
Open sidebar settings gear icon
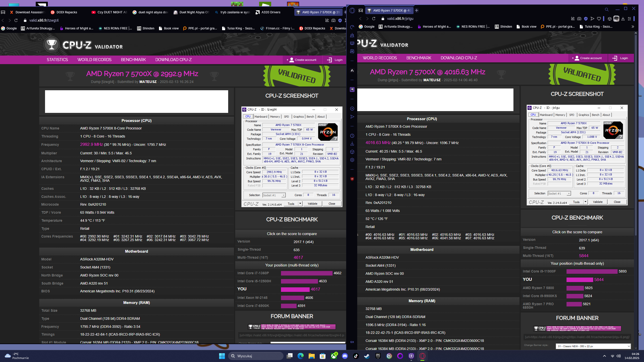click(352, 160)
